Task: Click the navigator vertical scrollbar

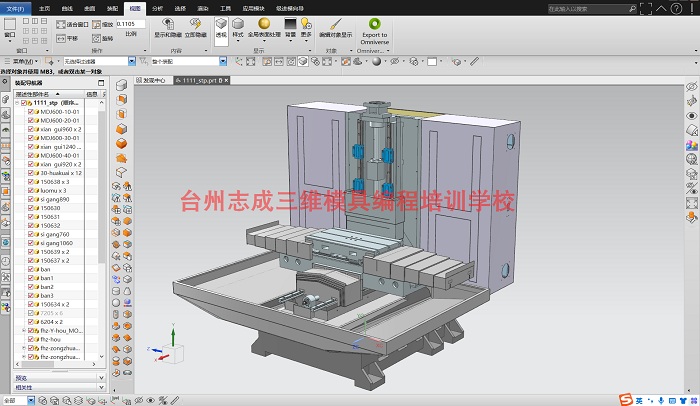Action: [102, 188]
